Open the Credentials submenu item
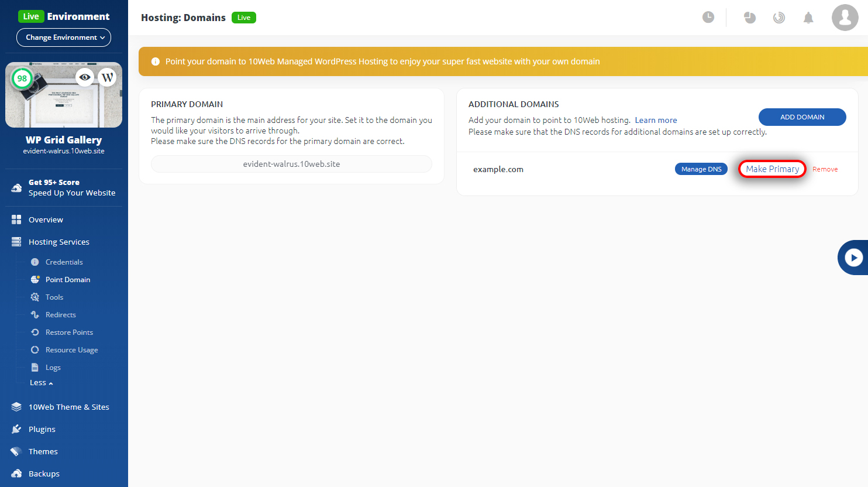868x487 pixels. [x=64, y=262]
